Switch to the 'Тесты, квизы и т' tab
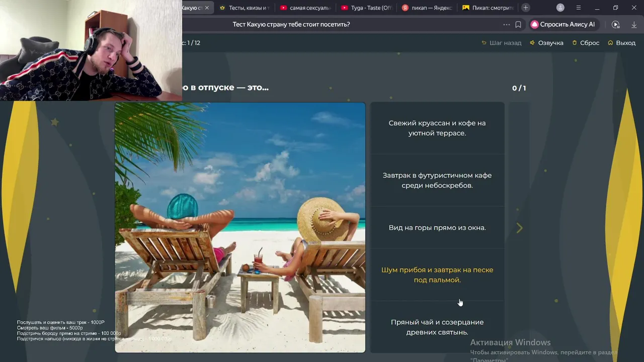 245,8
